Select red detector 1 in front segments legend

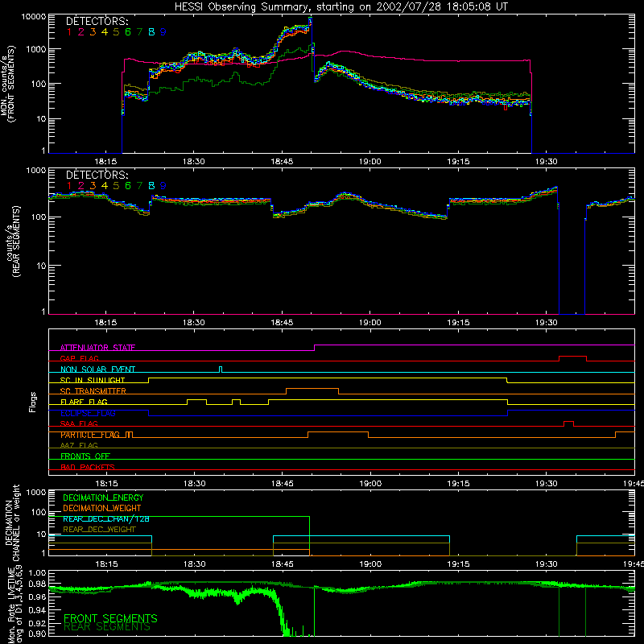pos(69,32)
